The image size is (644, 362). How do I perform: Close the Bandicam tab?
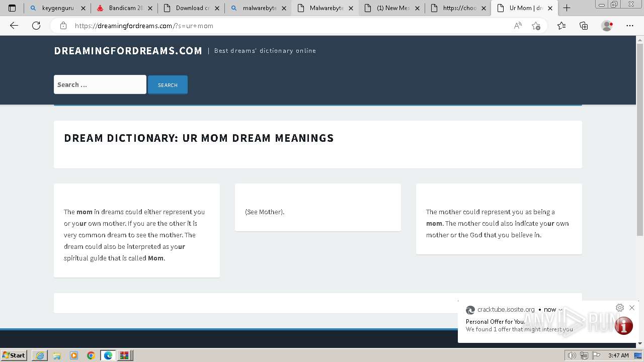click(150, 9)
